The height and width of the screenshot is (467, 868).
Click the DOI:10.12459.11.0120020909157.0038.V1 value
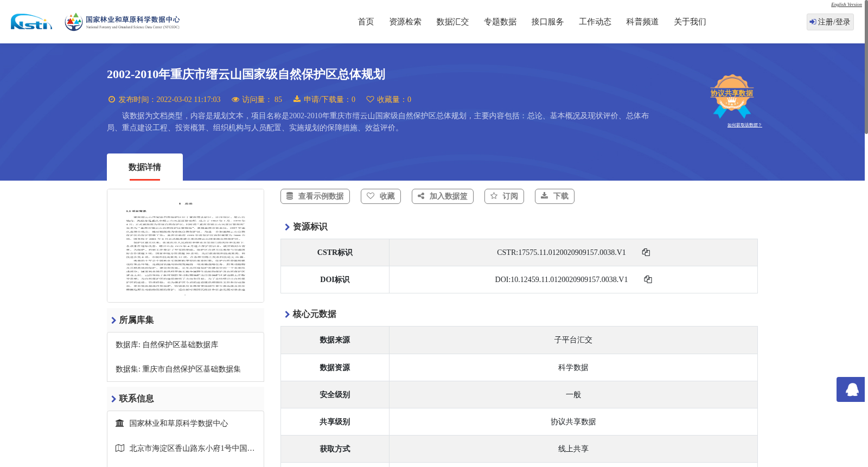(561, 279)
